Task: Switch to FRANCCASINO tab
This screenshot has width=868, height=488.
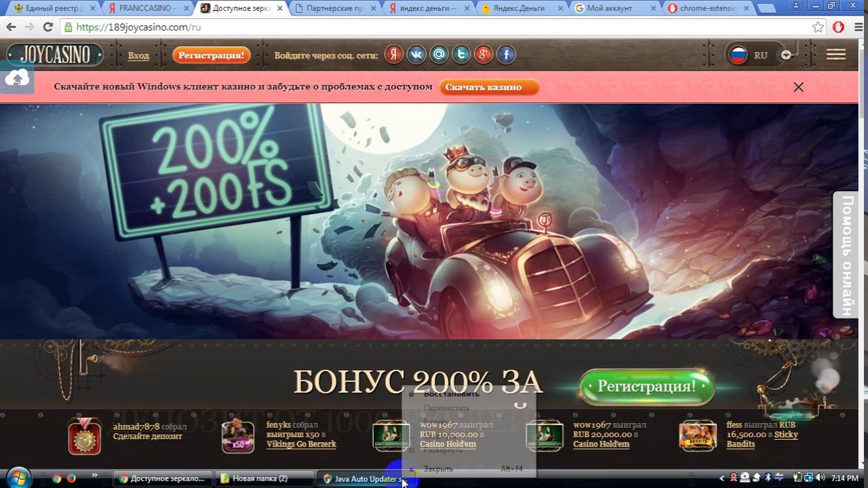Action: pyautogui.click(x=147, y=8)
